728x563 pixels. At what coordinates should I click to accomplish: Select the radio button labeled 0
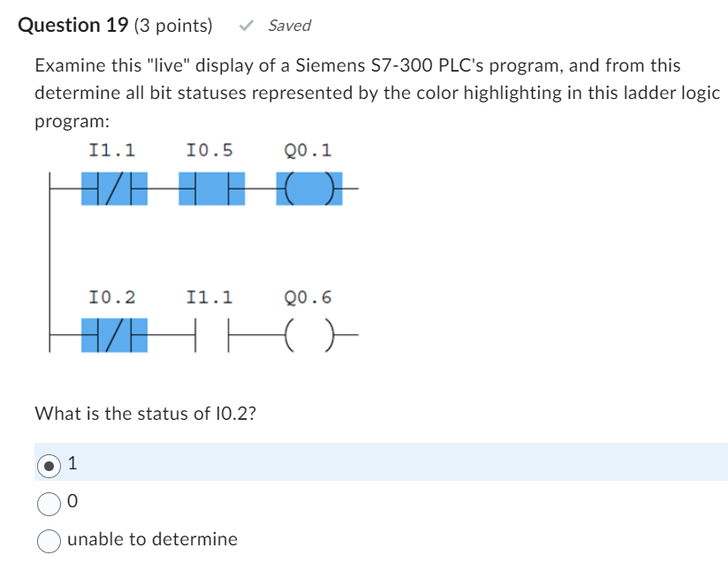pos(49,501)
